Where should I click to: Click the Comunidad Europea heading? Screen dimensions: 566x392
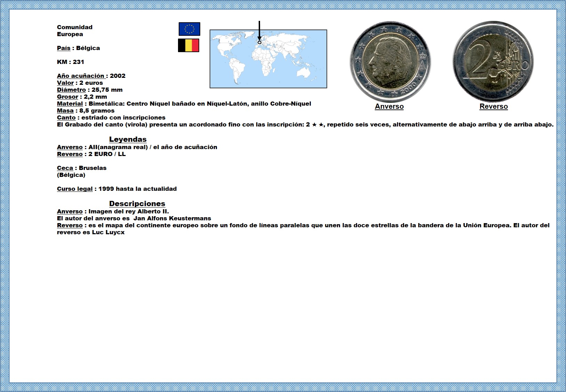click(75, 31)
